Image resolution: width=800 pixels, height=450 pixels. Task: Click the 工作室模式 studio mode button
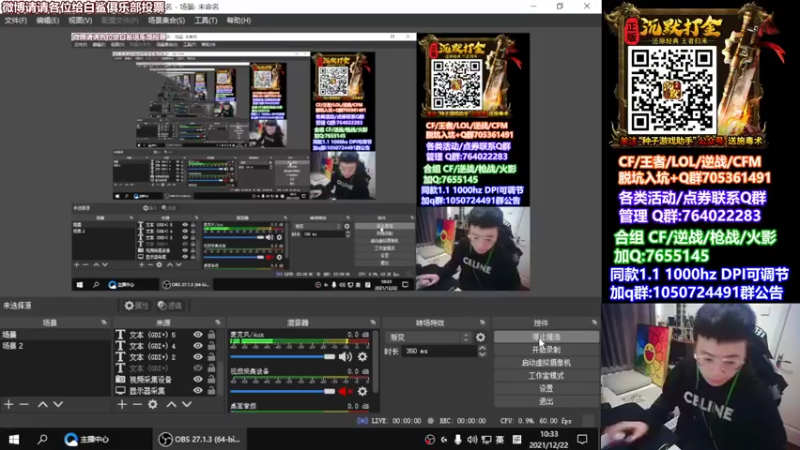[x=546, y=376]
